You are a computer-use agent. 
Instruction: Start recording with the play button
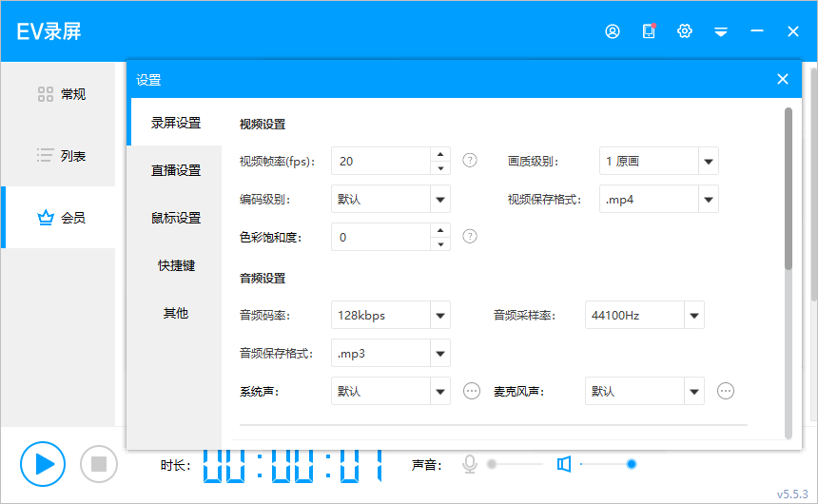pos(43,464)
